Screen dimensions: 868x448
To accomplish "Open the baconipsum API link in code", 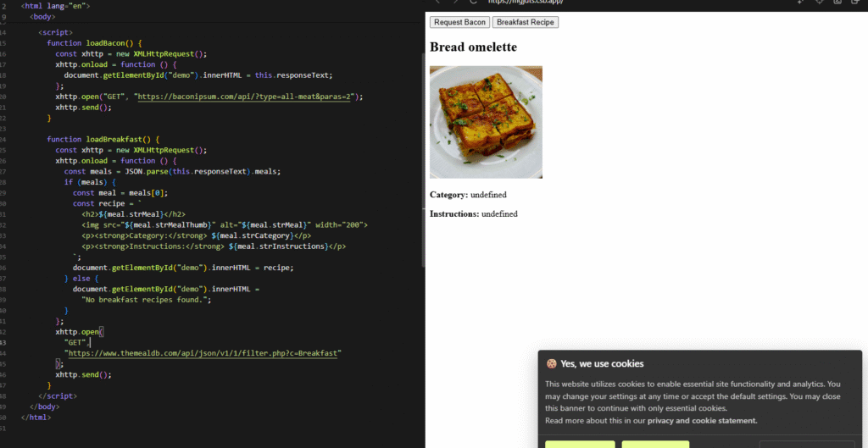I will click(x=246, y=97).
